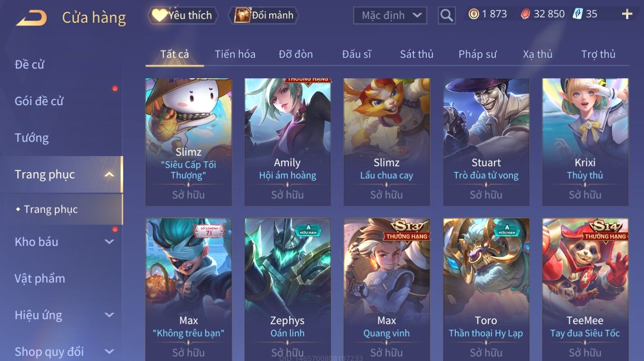Open the Mặc định sort dropdown
This screenshot has height=361, width=644.
[390, 15]
